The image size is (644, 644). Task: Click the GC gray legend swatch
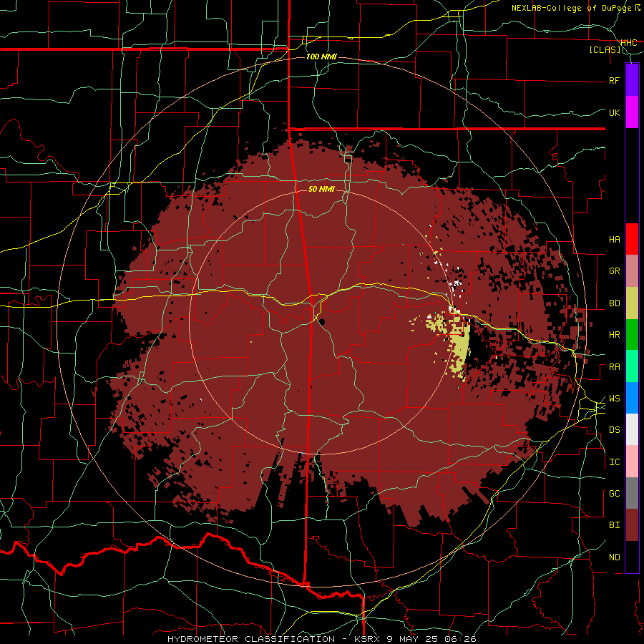coord(632,493)
